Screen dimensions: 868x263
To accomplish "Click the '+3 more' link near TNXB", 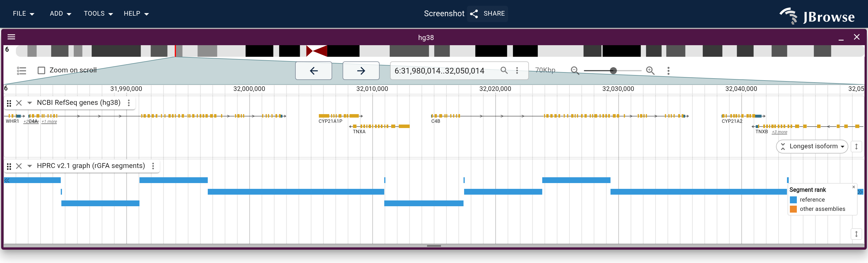I will click(779, 132).
